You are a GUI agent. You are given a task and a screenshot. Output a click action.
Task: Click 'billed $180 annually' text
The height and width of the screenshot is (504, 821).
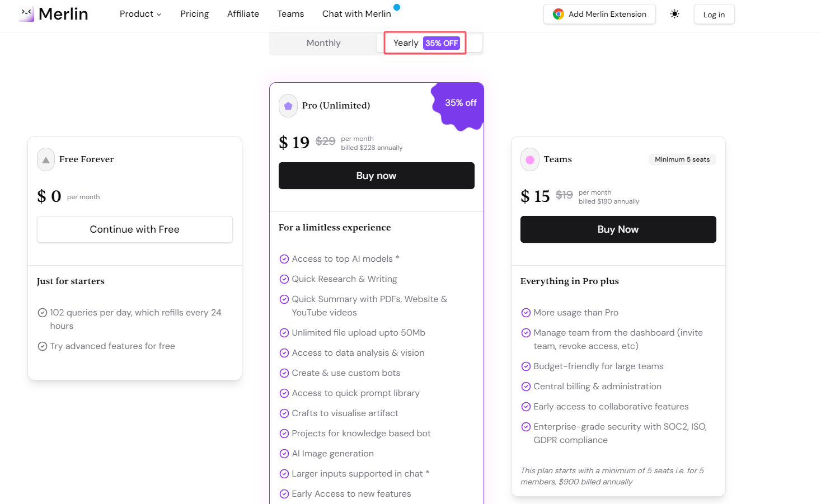[609, 201]
